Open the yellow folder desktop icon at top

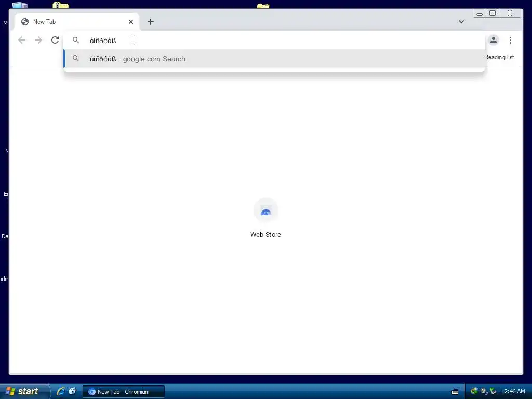point(263,5)
